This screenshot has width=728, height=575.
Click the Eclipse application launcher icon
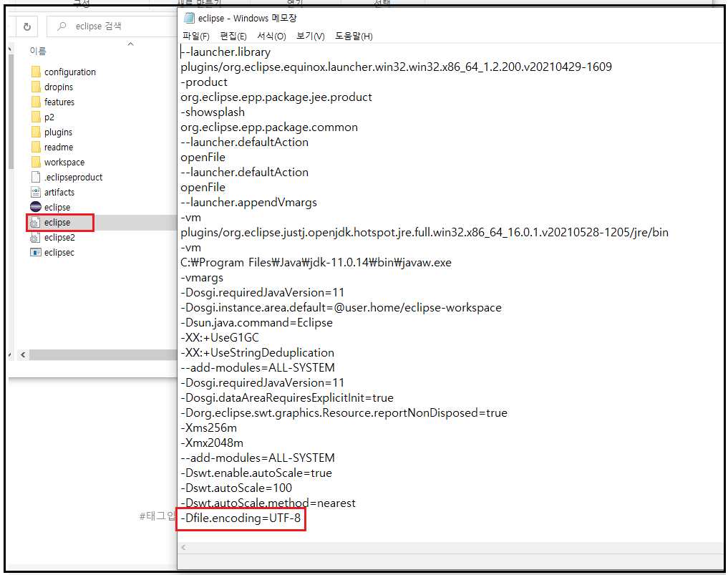click(x=36, y=207)
